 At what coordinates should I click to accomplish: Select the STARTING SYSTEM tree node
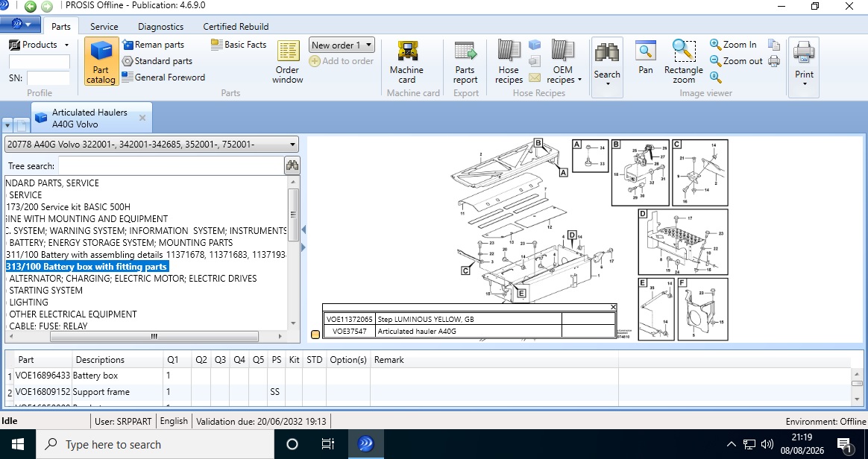45,291
